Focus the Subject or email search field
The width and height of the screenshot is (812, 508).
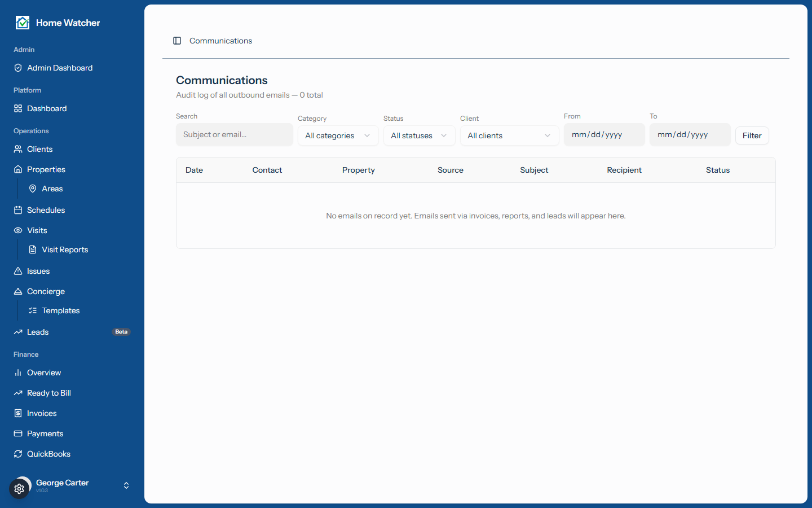point(235,134)
